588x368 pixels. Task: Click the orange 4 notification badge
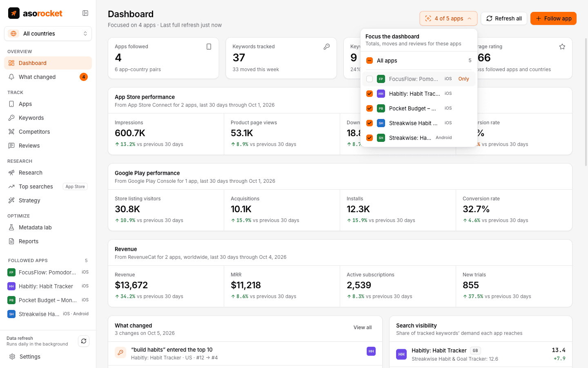pyautogui.click(x=84, y=77)
